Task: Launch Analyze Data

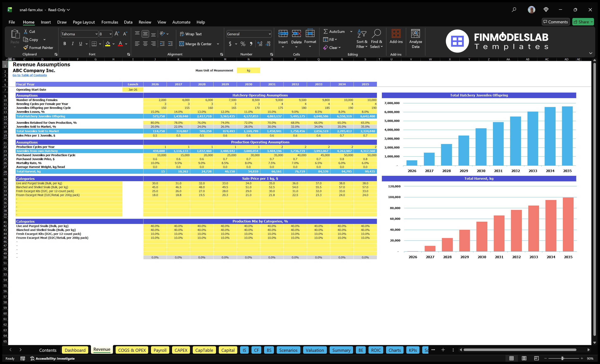Action: click(415, 39)
